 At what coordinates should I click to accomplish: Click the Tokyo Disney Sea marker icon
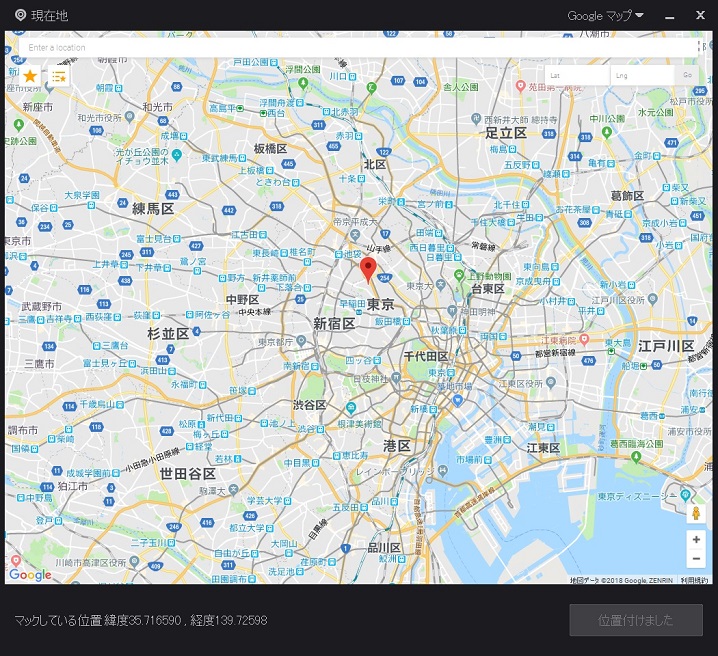[x=686, y=495]
